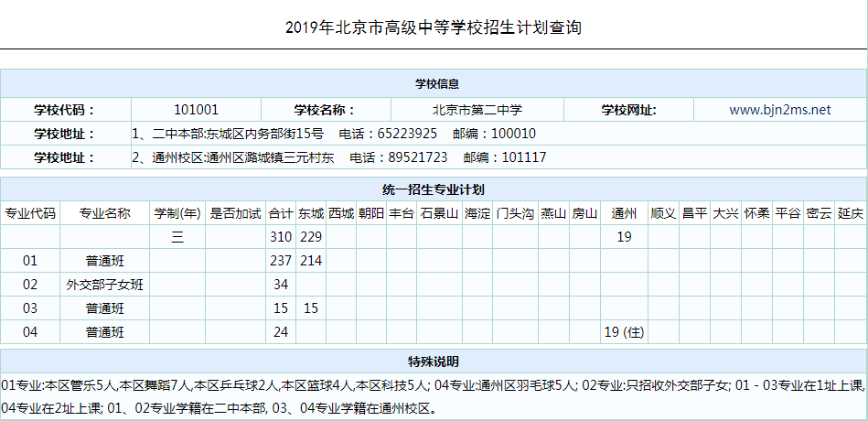This screenshot has width=868, height=421.
Task: Click the 昌平 column header
Action: (x=695, y=213)
